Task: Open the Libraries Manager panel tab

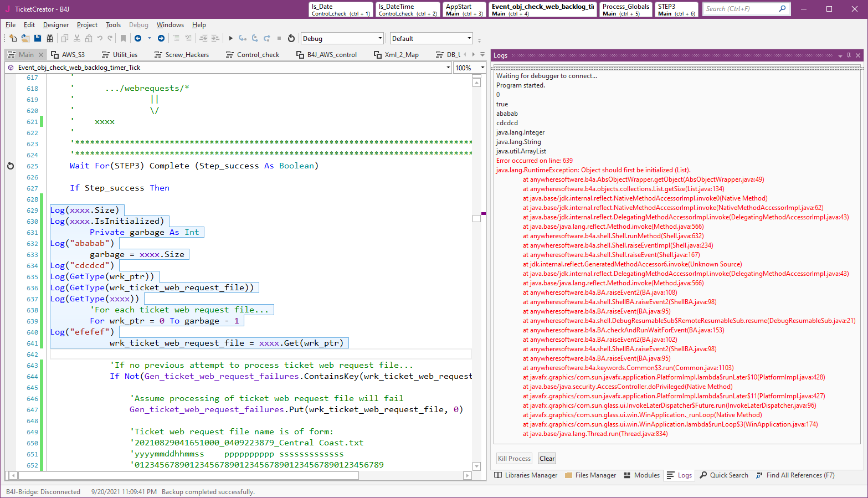Action: (526, 475)
